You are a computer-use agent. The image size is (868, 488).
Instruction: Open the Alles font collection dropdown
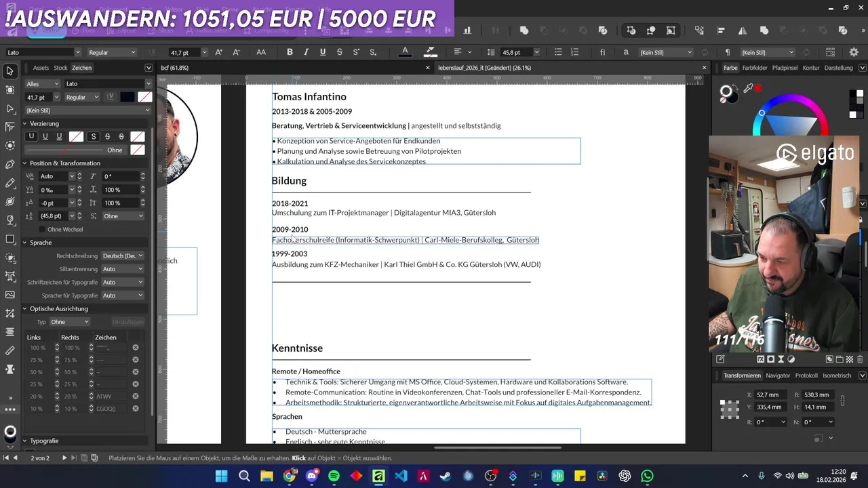(x=43, y=83)
